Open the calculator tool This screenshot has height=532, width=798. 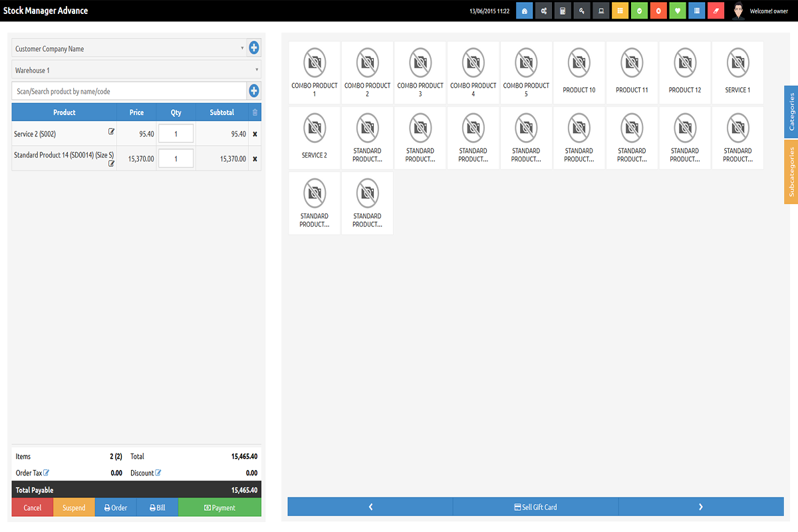coord(563,11)
